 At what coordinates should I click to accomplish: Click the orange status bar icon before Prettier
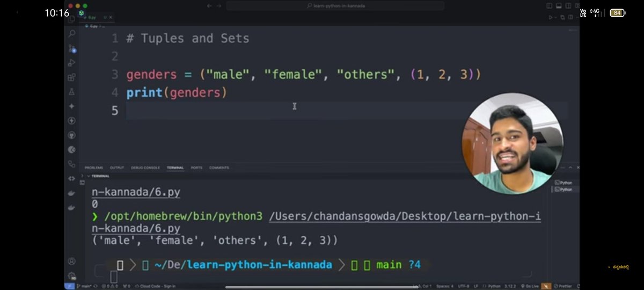click(546, 286)
